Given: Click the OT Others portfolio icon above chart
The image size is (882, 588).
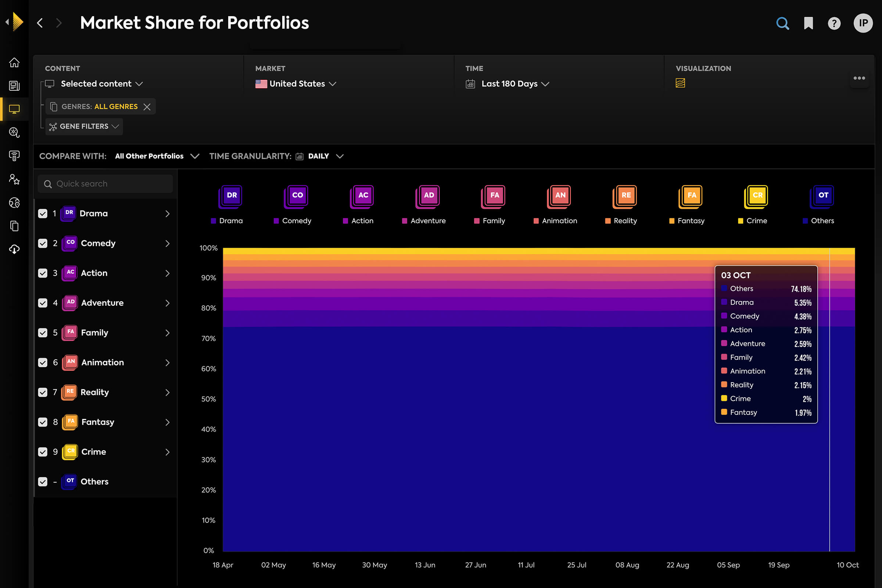Looking at the screenshot, I should (x=822, y=196).
